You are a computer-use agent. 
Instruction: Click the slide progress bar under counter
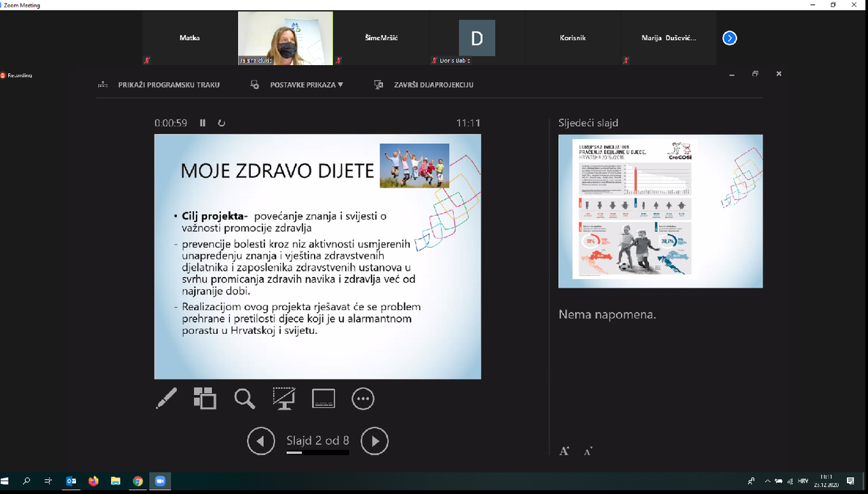coord(317,453)
